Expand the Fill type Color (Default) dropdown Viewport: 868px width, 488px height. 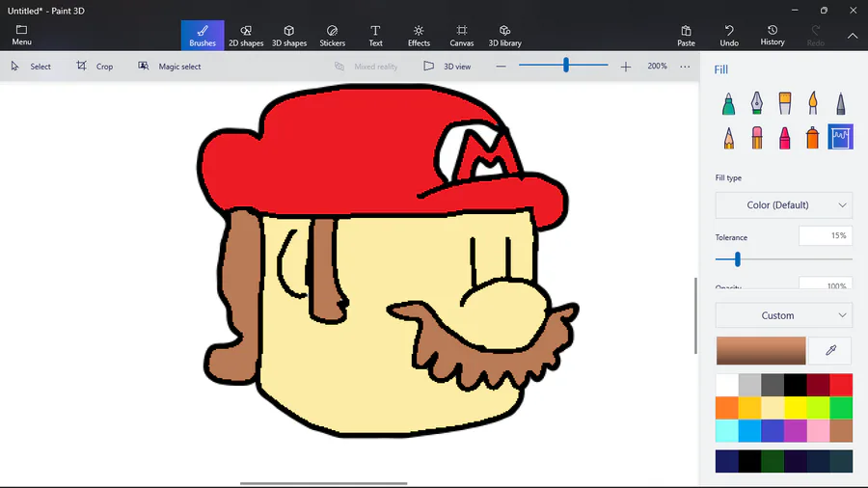pos(784,205)
